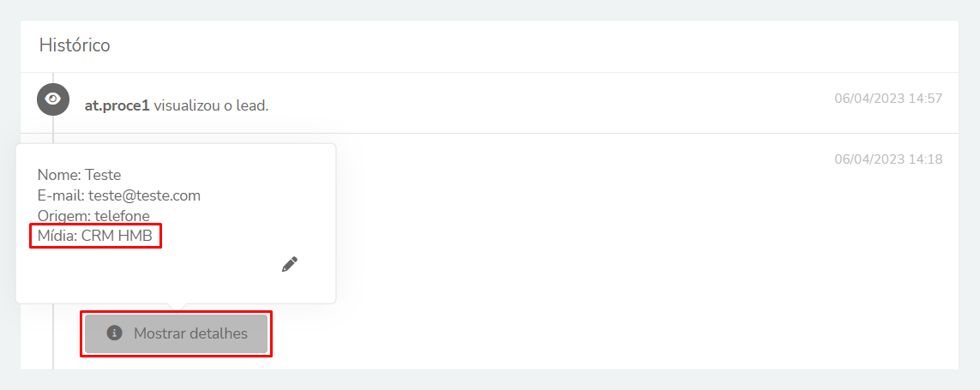
Task: Click the first history entry row
Action: point(490,103)
